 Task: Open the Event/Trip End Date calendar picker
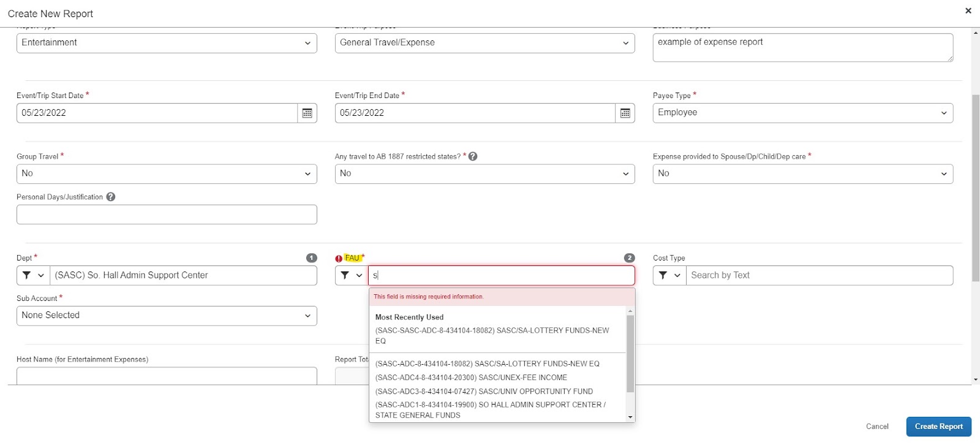(625, 113)
